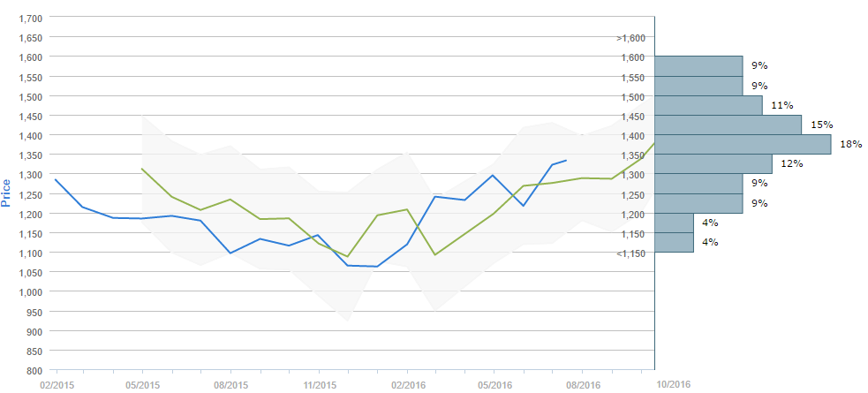Screen dimensions: 868x393
Task: Select the 05/2015 date label
Action: (142, 384)
